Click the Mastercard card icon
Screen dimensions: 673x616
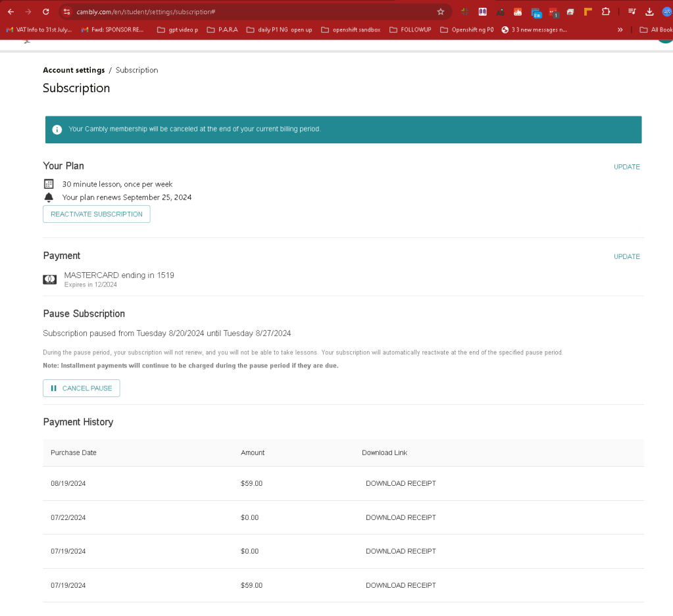coord(50,279)
